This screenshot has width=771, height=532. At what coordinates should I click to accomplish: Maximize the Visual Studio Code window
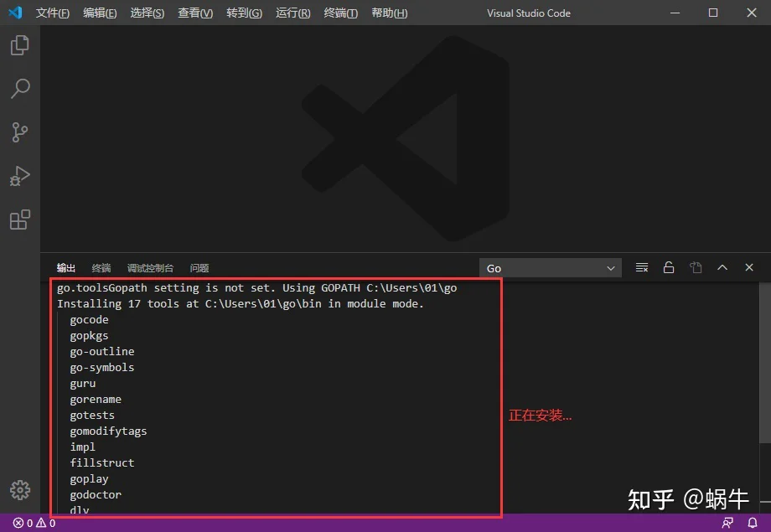point(713,13)
